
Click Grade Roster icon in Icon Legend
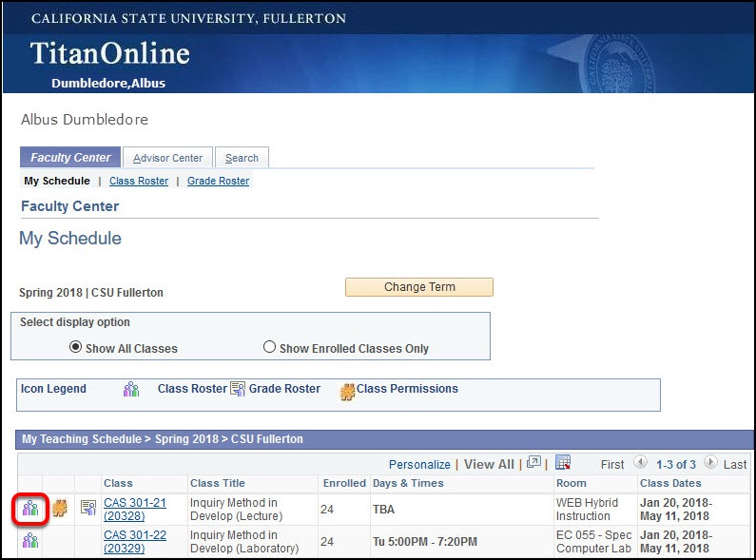238,389
